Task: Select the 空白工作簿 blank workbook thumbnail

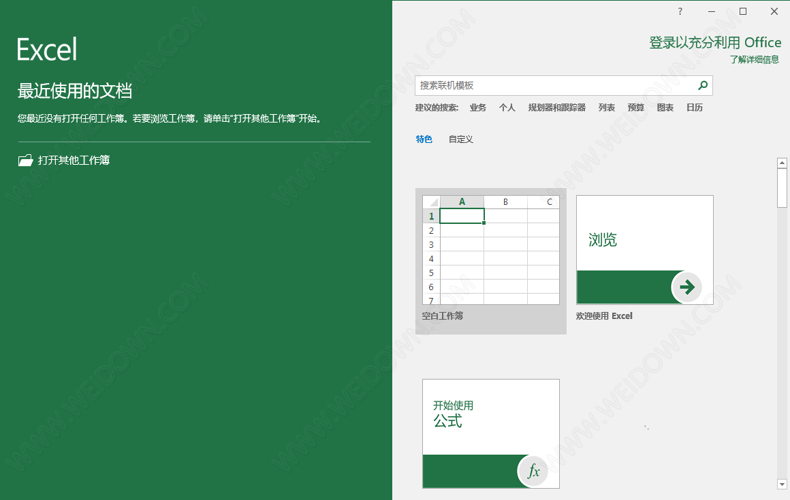Action: tap(491, 250)
